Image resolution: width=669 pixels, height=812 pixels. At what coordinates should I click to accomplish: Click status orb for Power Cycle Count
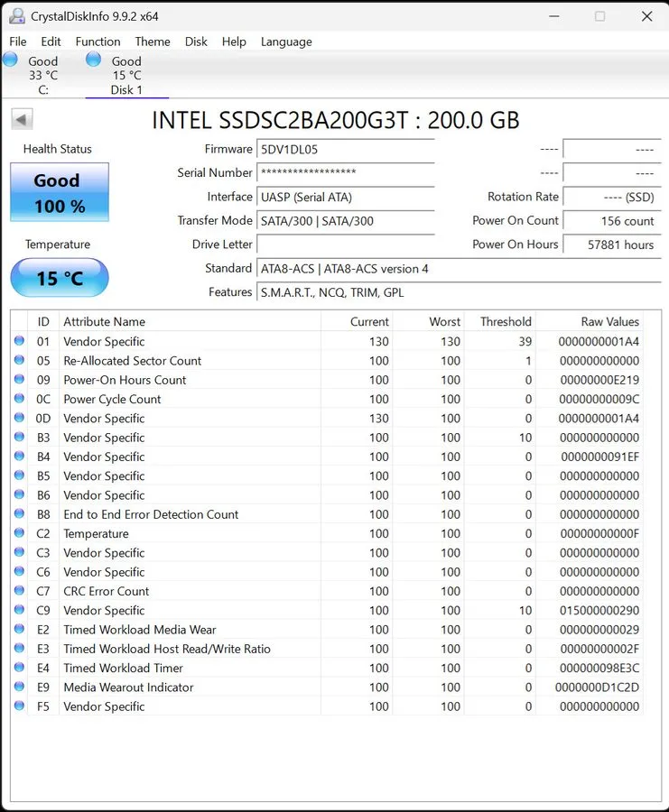(19, 398)
